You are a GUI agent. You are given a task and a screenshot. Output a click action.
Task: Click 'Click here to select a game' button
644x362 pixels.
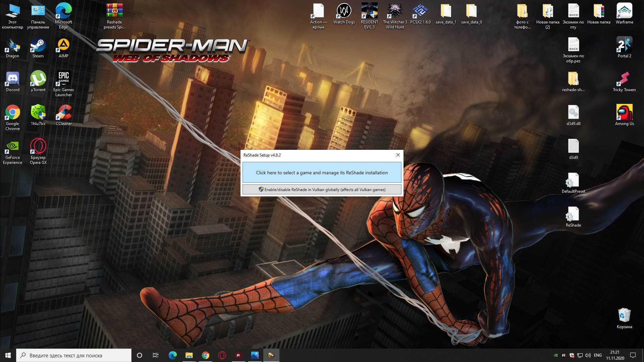322,172
